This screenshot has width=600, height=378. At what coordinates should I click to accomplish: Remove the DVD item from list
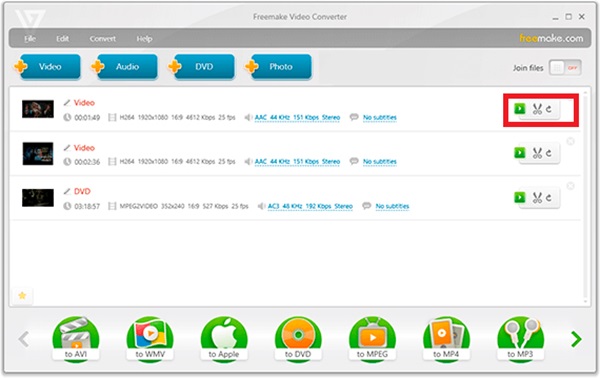tap(570, 186)
